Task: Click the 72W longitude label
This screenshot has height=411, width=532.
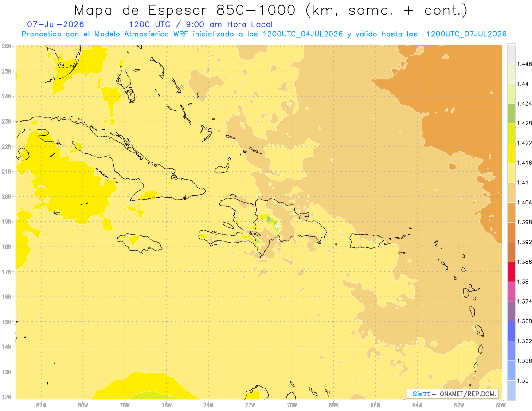Action: [x=250, y=405]
